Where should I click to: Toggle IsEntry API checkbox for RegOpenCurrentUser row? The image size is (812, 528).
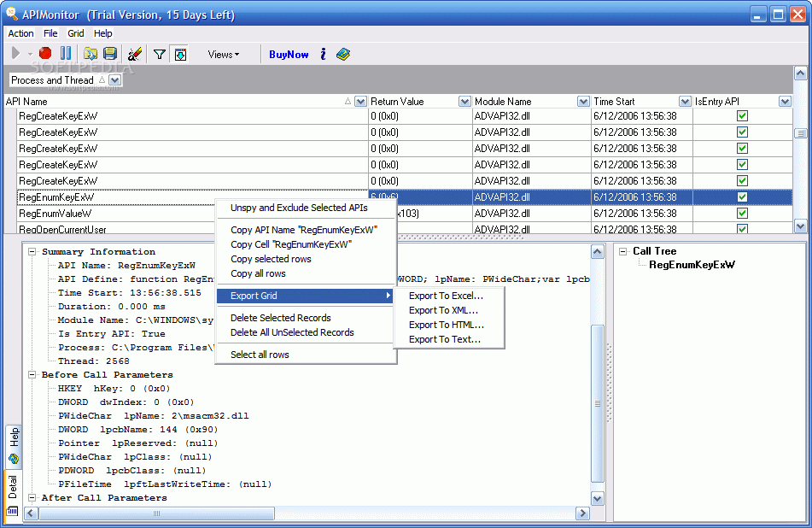point(742,228)
